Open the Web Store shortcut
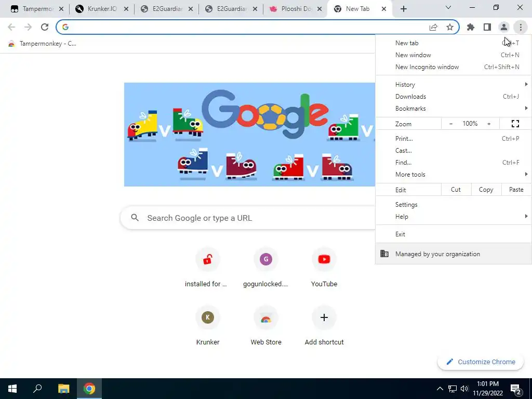This screenshot has width=532, height=399. pyautogui.click(x=265, y=326)
